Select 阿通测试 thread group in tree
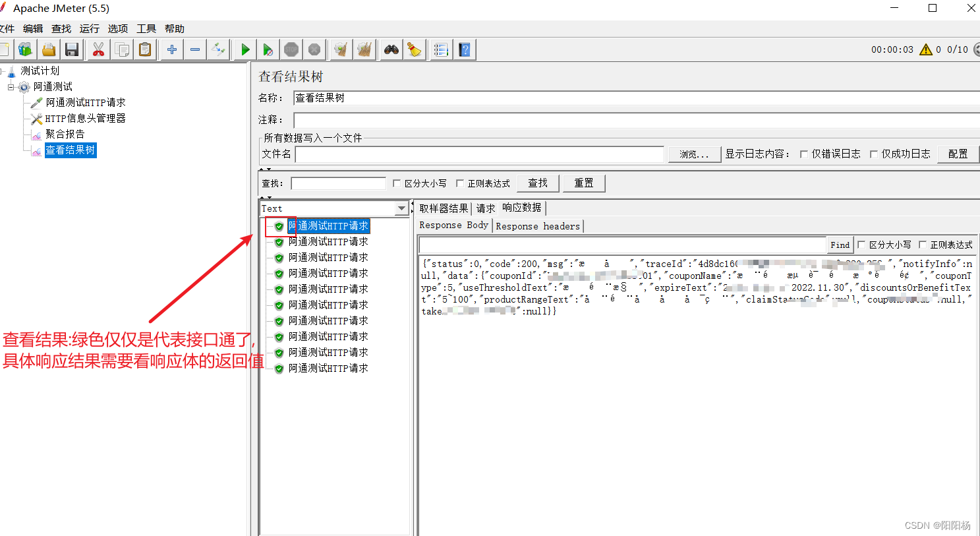Screen dimensions: 980x536 [53, 87]
